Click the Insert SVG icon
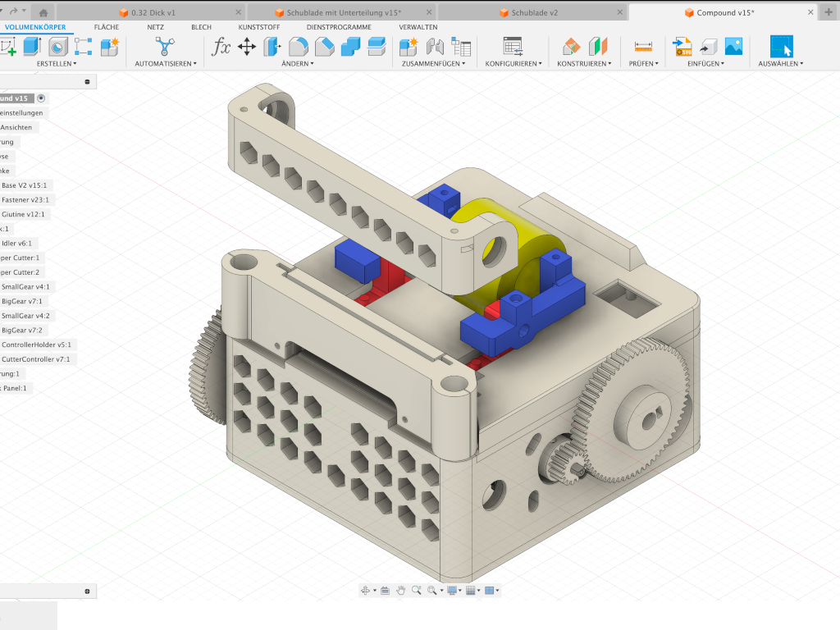The width and height of the screenshot is (840, 630). (x=682, y=47)
